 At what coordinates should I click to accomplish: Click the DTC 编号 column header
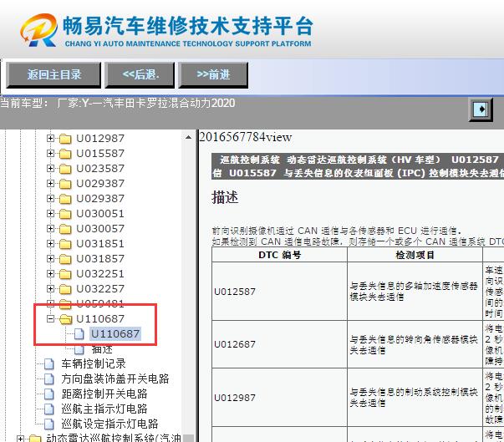click(279, 255)
